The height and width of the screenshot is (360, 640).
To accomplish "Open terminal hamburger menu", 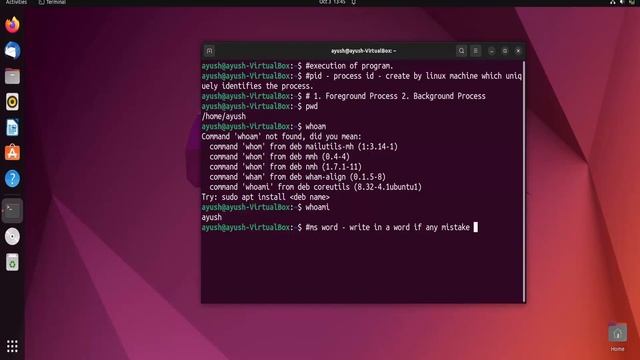I will tap(476, 51).
